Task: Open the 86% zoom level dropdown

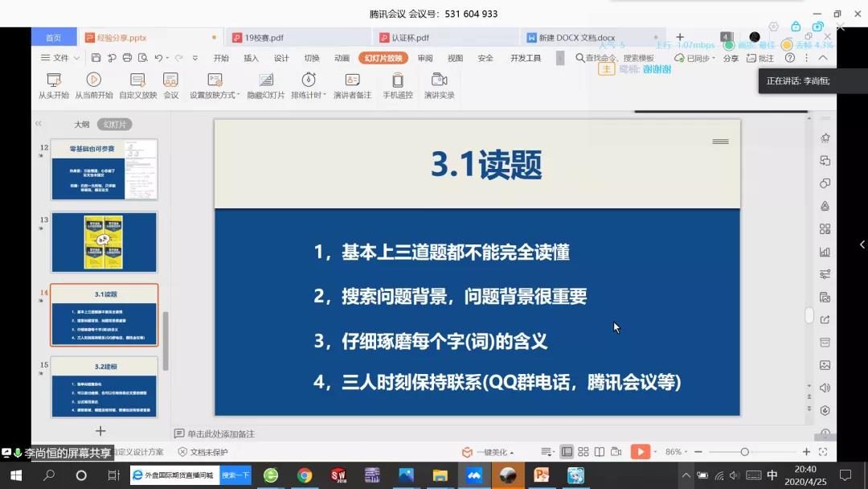Action: point(677,452)
